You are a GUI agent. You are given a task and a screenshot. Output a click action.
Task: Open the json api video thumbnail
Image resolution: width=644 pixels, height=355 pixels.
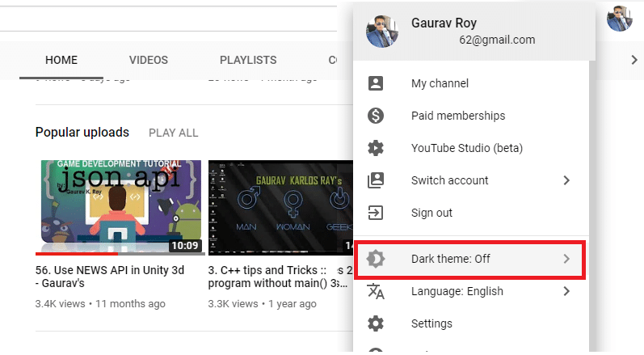point(120,207)
